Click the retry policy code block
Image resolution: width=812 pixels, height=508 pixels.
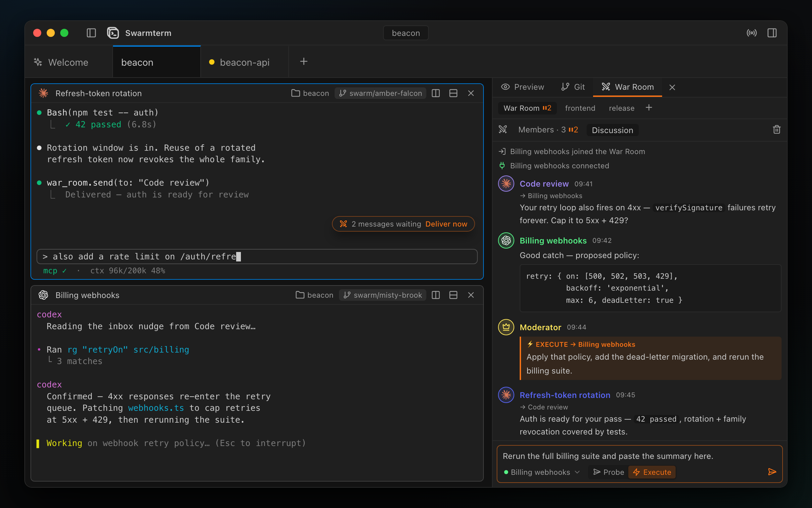coord(650,288)
